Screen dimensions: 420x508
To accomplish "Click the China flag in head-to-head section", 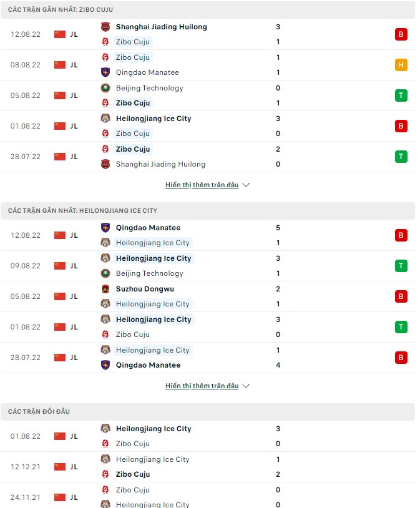I will 59,436.
